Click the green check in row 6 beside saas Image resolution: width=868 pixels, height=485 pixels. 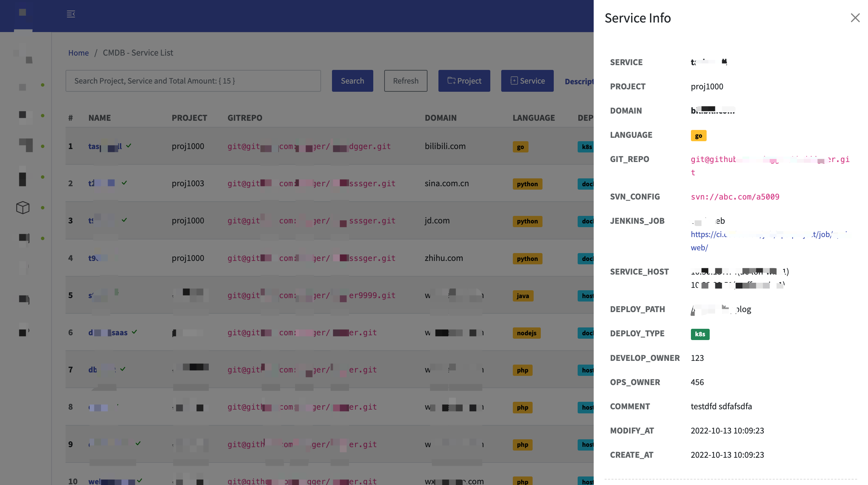click(x=134, y=332)
